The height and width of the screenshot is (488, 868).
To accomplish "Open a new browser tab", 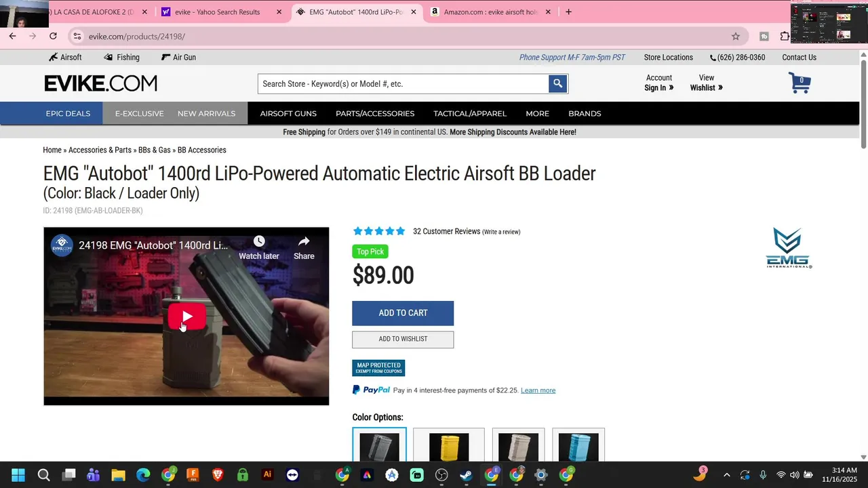I will 568,12.
